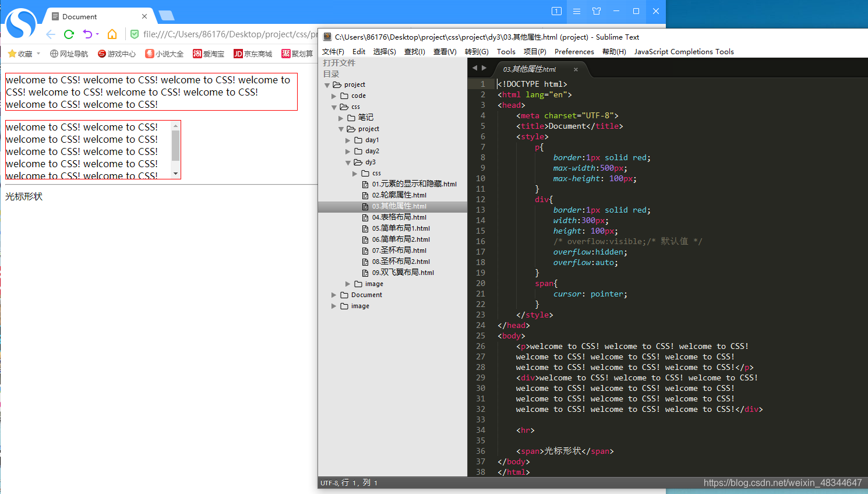Open 查看(V) menu
The width and height of the screenshot is (868, 494).
point(445,51)
